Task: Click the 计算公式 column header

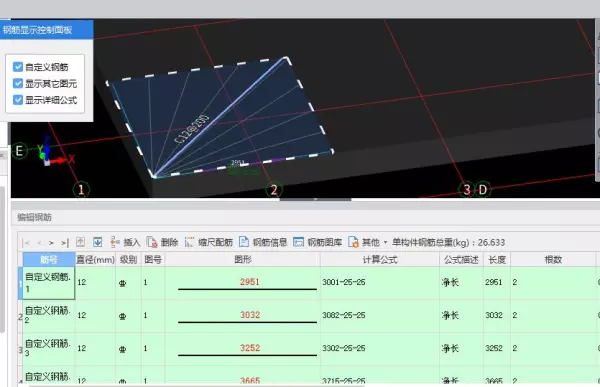Action: point(380,260)
